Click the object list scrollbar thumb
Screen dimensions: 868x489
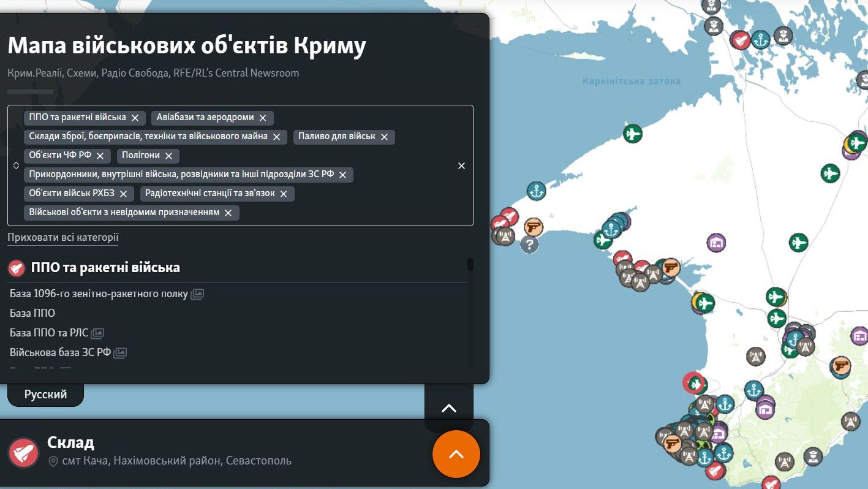(470, 265)
